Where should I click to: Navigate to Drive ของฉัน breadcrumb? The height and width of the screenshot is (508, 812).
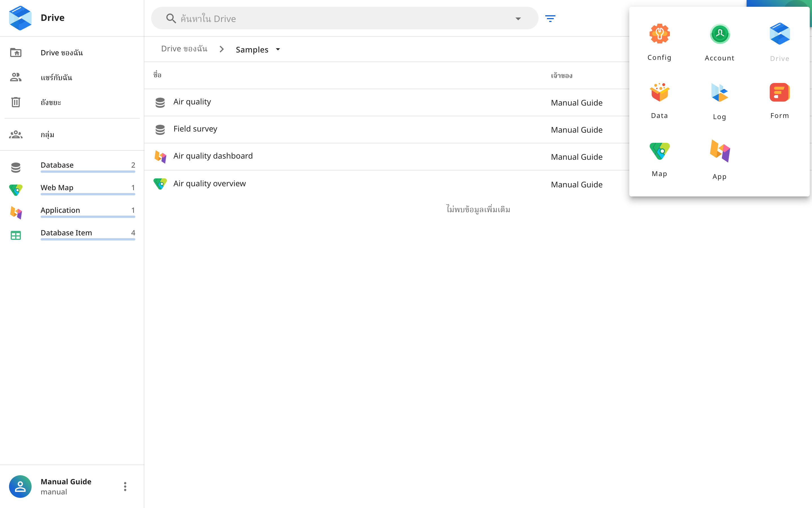click(184, 49)
